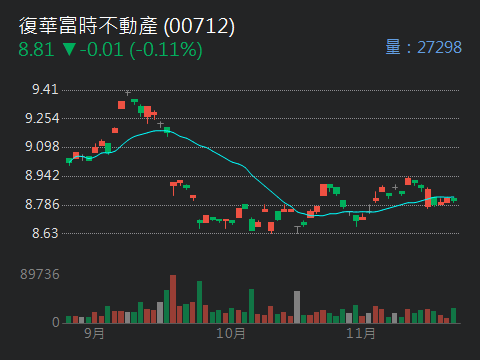Viewport: 480px width, 360px height.
Task: Click the 9月 month marker
Action: point(94,333)
